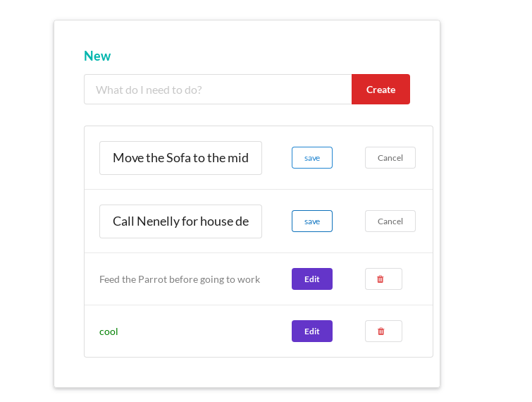Click the green 'cool' todo text
The height and width of the screenshot is (402, 532).
[x=109, y=331]
